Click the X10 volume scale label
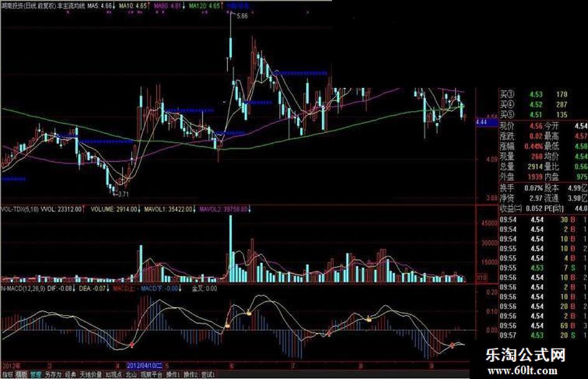Screen dimensions: 588x379 tap(481, 278)
